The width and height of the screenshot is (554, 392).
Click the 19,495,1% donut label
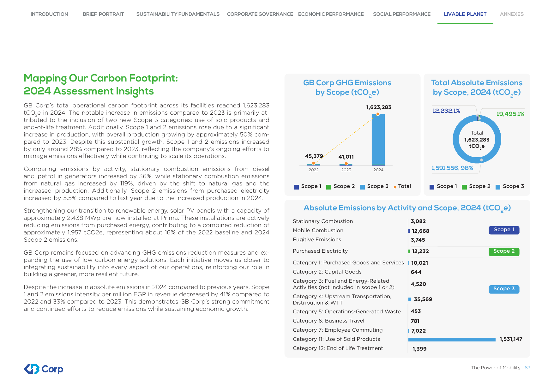[x=510, y=114]
